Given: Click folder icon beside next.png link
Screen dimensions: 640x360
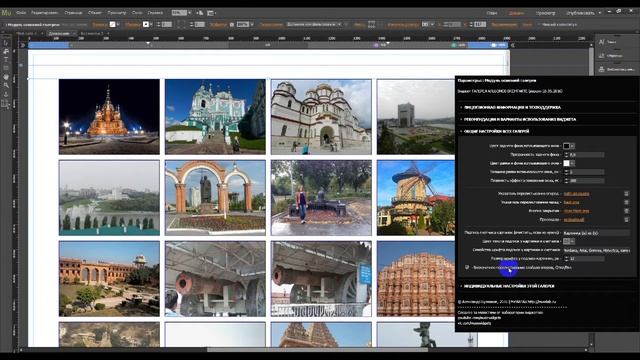Looking at the screenshot, I should pyautogui.click(x=627, y=193).
